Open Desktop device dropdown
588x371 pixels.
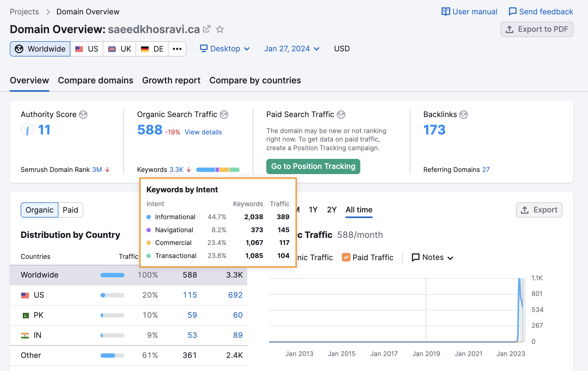pyautogui.click(x=225, y=49)
